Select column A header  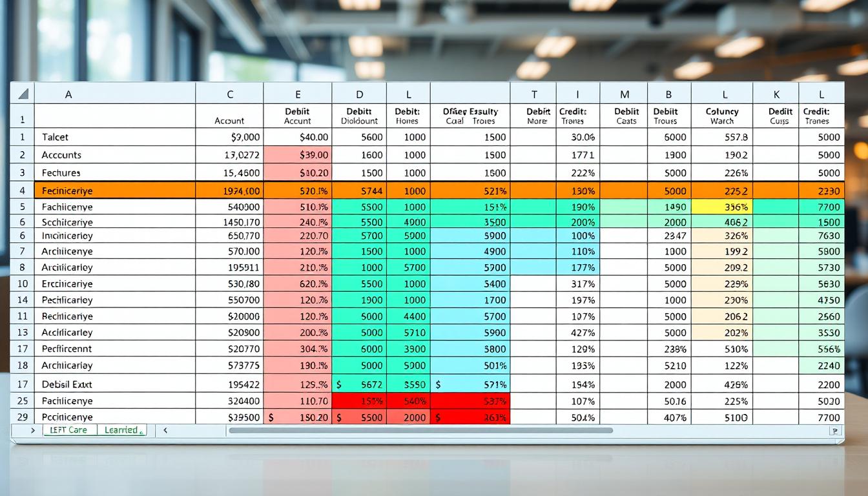115,94
